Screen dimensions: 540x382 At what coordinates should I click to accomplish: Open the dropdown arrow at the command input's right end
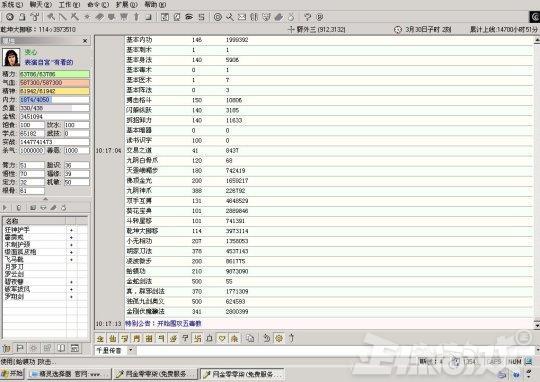click(x=538, y=350)
